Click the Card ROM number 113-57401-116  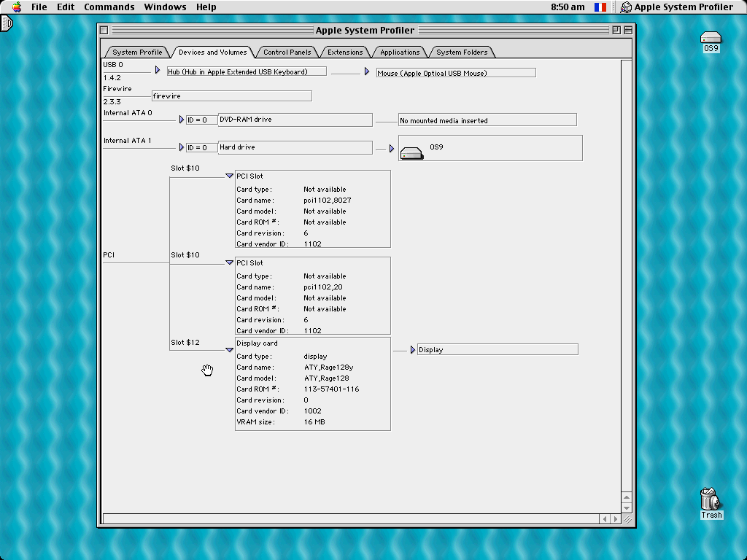(x=331, y=389)
